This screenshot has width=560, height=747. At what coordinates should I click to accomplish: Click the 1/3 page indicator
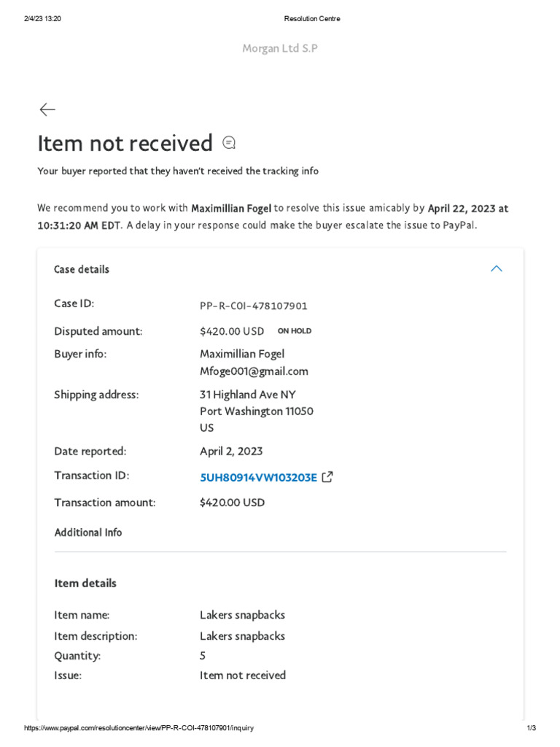coord(531,729)
